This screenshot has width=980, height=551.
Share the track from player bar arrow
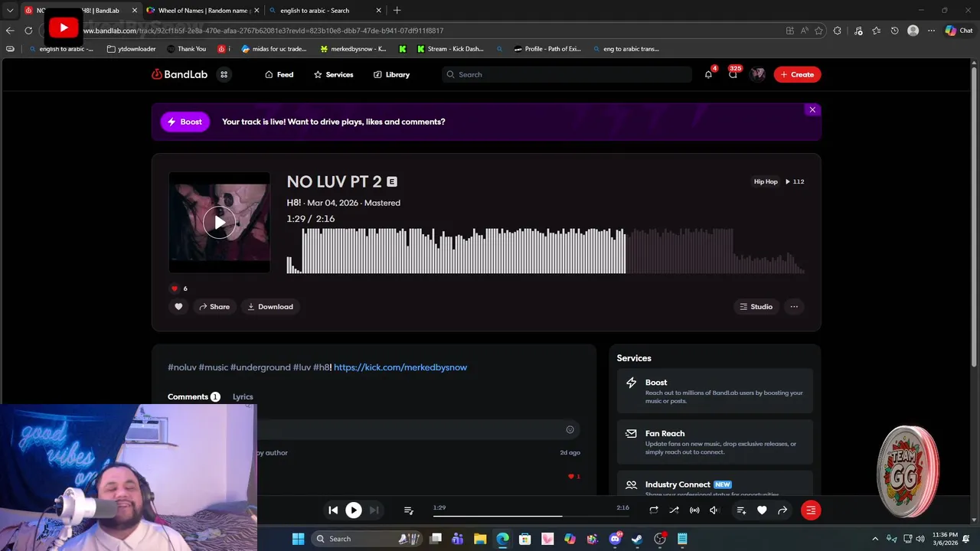coord(782,510)
